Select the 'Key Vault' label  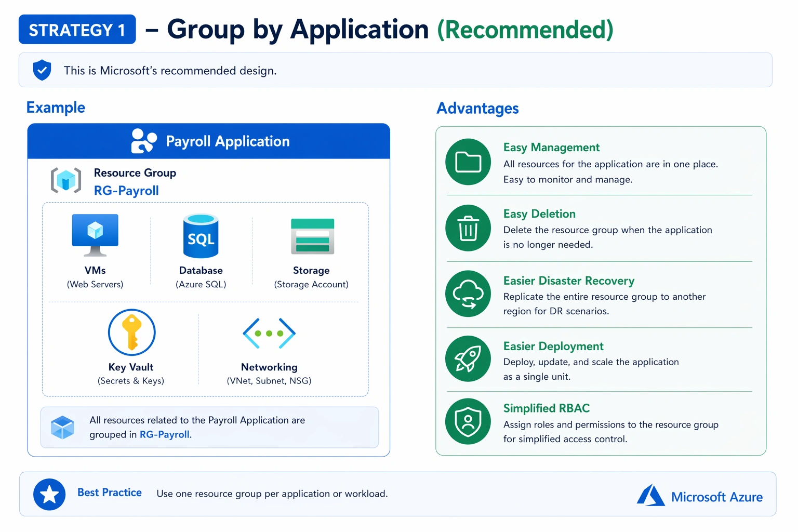(x=131, y=367)
